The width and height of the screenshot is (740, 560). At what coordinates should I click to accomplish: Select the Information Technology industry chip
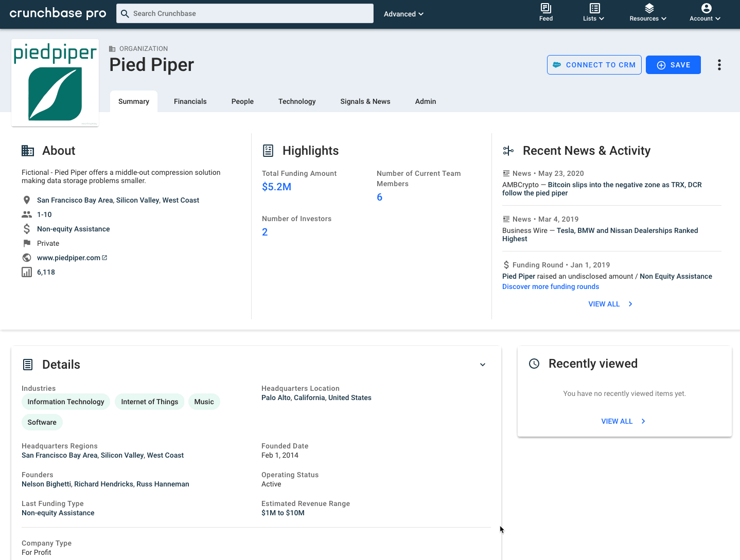tap(66, 402)
